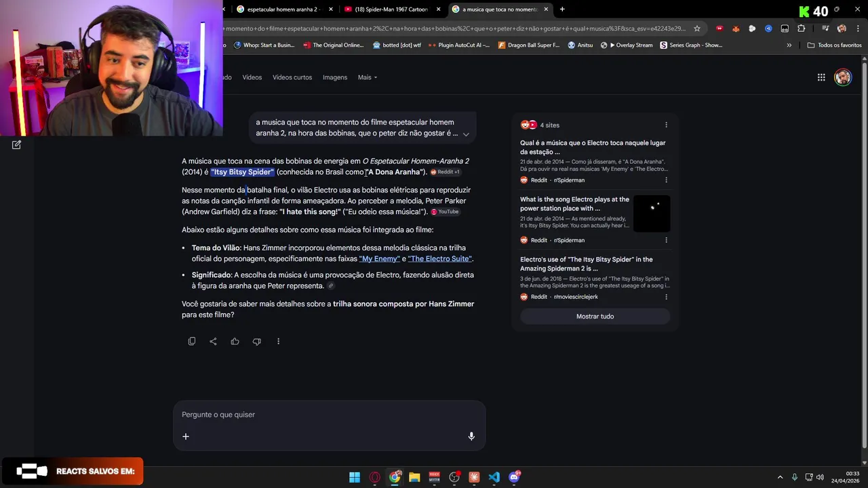Open taskbar volume control
This screenshot has height=488, width=868.
pyautogui.click(x=820, y=477)
